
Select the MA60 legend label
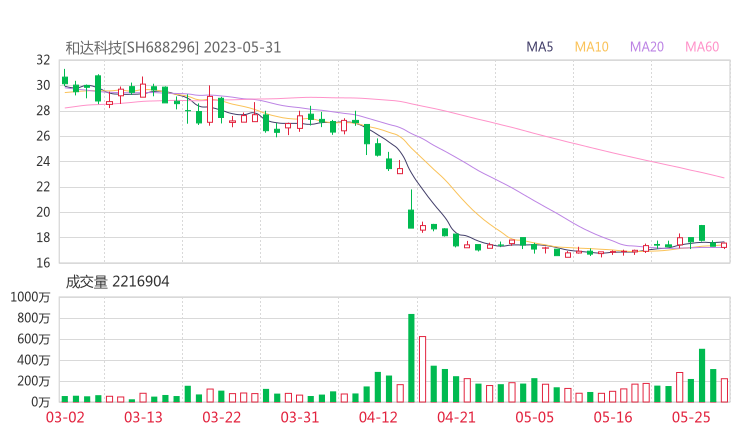tap(702, 47)
